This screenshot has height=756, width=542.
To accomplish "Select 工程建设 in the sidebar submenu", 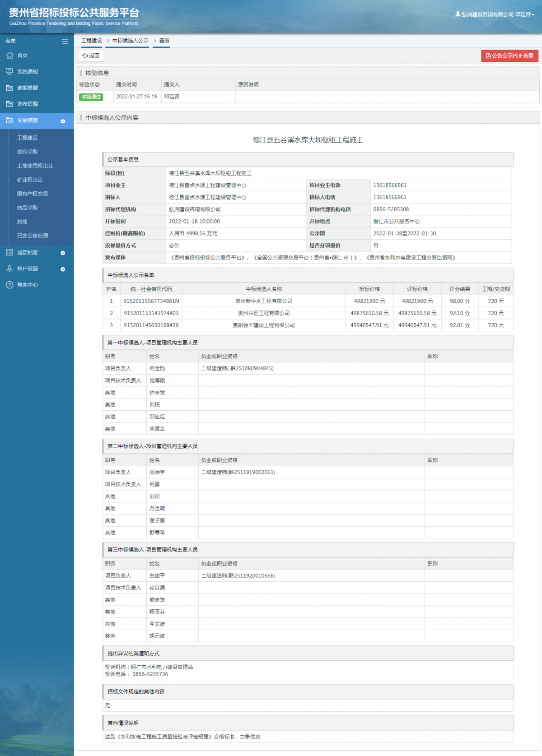I will [28, 138].
